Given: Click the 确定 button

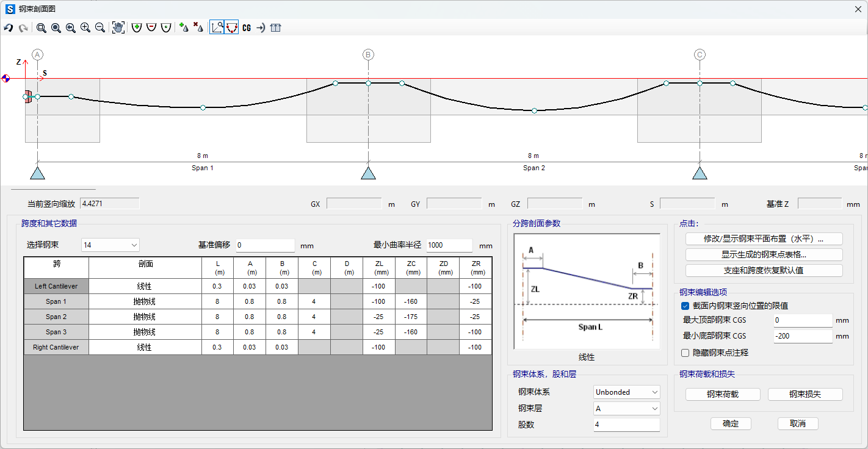Looking at the screenshot, I should tap(731, 424).
